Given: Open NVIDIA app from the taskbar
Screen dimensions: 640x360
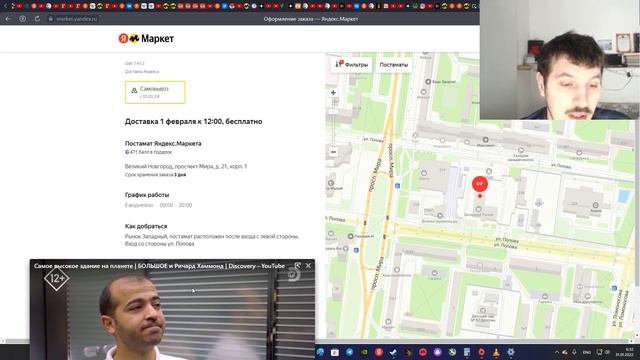Looking at the screenshot, I should pyautogui.click(x=364, y=352).
